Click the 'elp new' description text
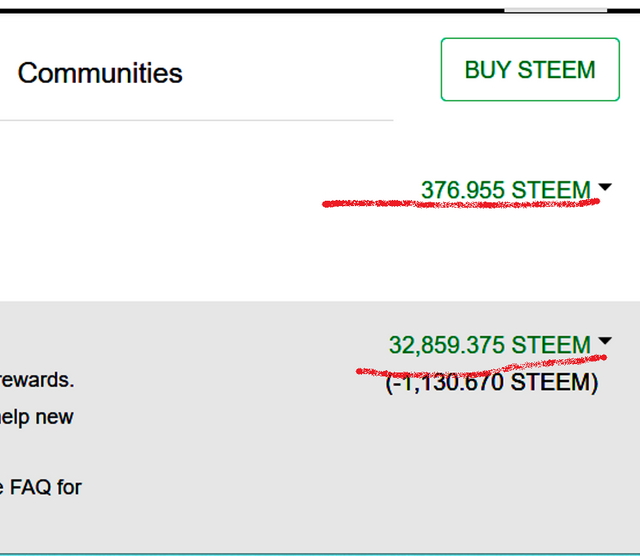Screen dimensions: 640x556 click(37, 417)
